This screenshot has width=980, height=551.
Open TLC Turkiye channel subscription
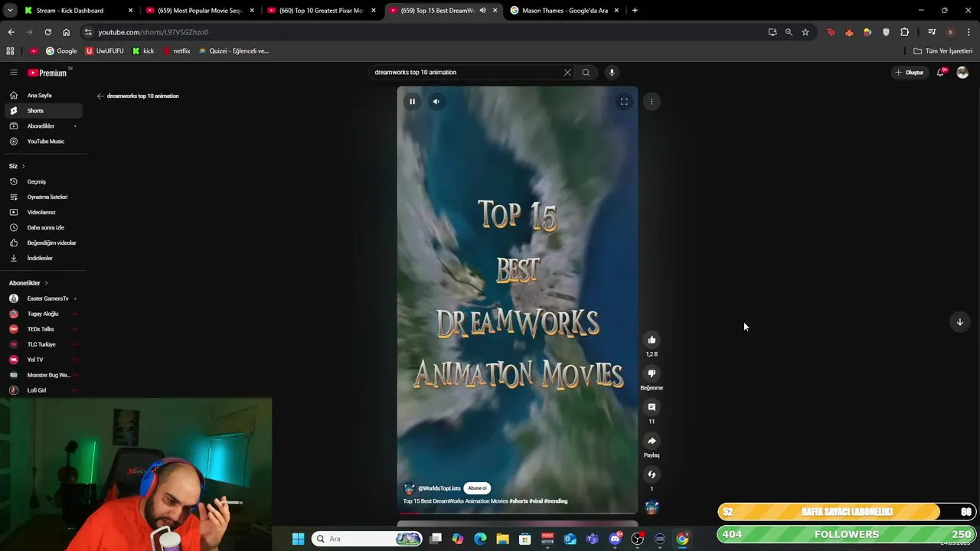43,344
